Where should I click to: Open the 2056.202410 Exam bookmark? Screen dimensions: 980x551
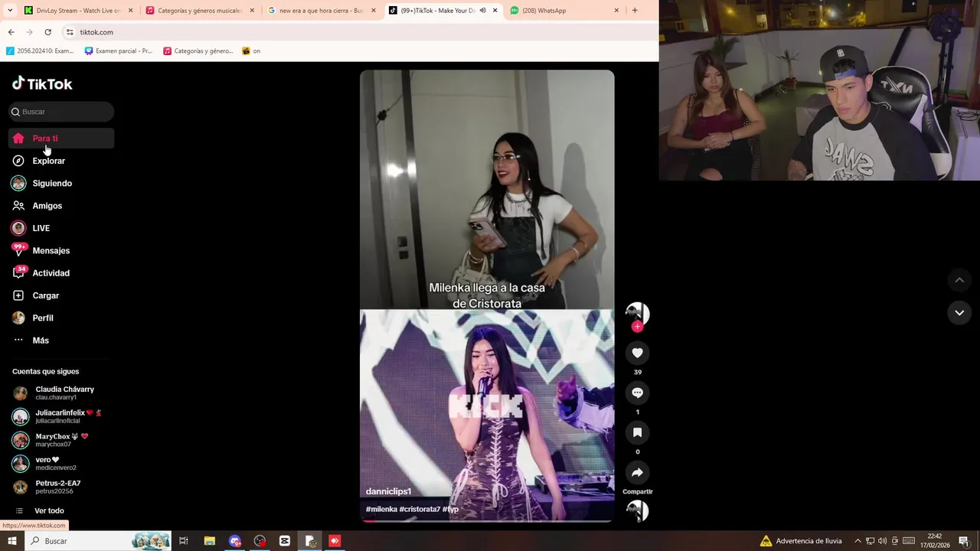(x=40, y=51)
